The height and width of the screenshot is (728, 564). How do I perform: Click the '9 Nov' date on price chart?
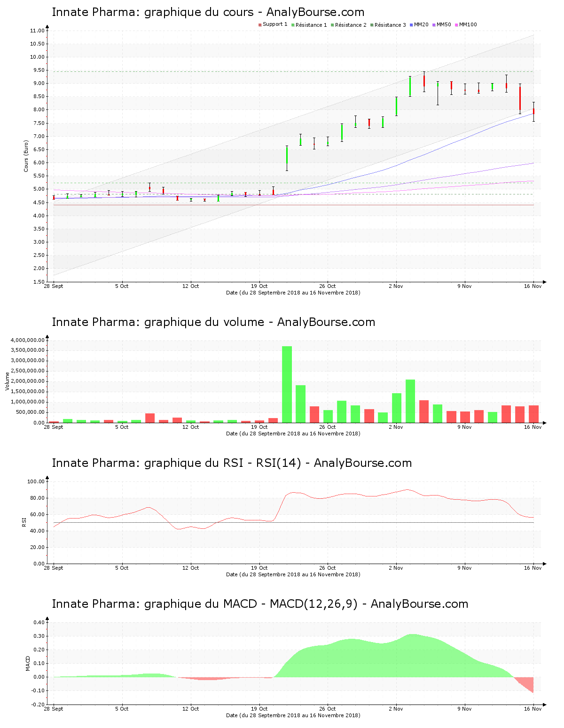(x=464, y=286)
